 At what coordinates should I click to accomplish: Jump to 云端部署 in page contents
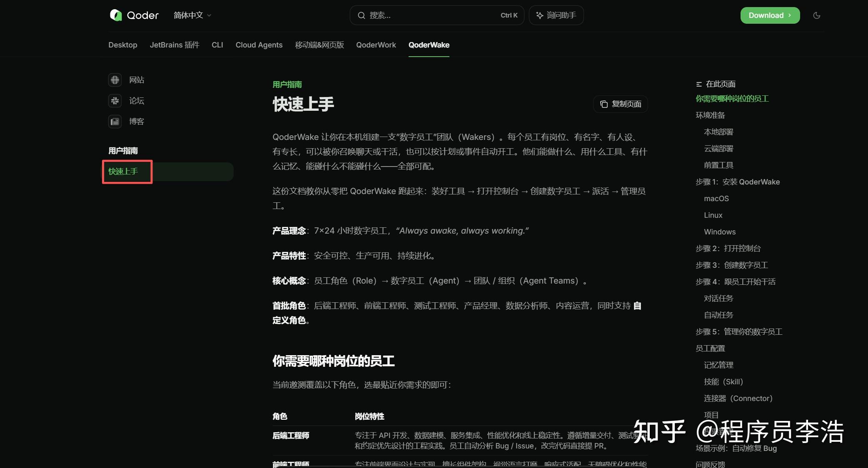[718, 149]
